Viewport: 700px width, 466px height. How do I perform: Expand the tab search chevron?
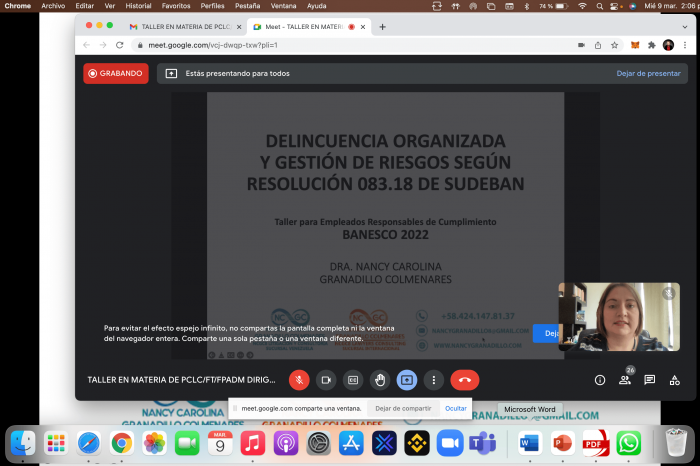684,27
